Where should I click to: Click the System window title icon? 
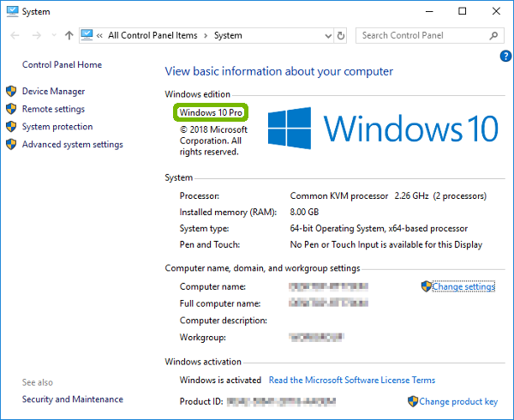[x=13, y=11]
